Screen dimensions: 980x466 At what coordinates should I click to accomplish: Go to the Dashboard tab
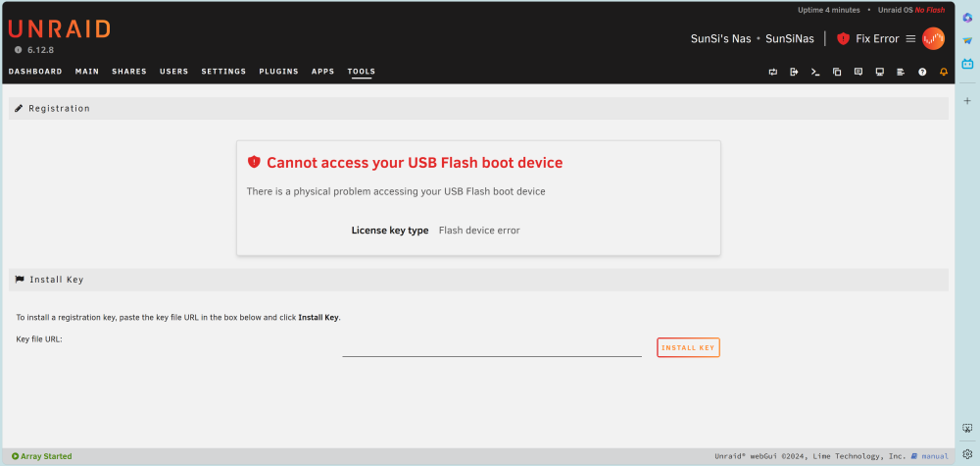(35, 72)
